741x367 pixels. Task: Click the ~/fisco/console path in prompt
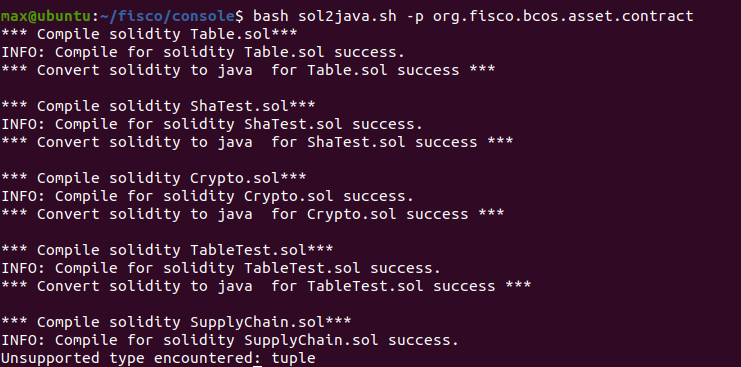point(168,16)
